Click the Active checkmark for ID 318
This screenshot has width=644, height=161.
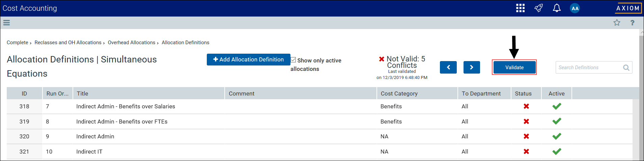click(x=557, y=106)
